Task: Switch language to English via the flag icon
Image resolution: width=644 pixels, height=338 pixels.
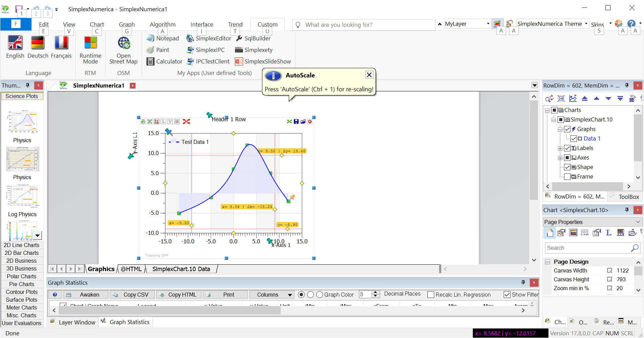Action: pyautogui.click(x=15, y=43)
